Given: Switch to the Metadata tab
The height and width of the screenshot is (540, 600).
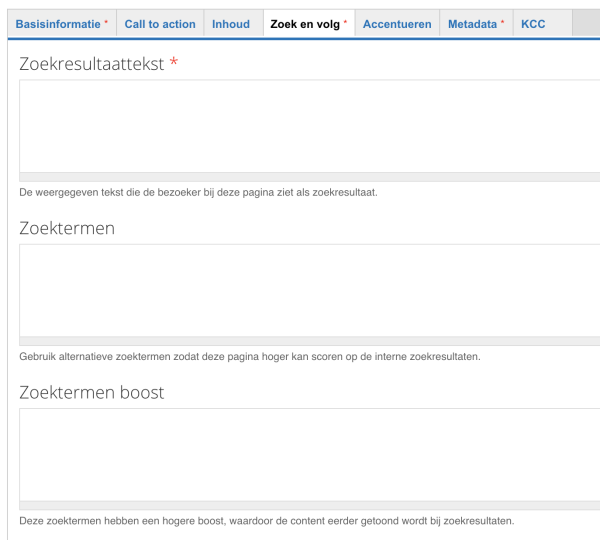Looking at the screenshot, I should point(475,23).
